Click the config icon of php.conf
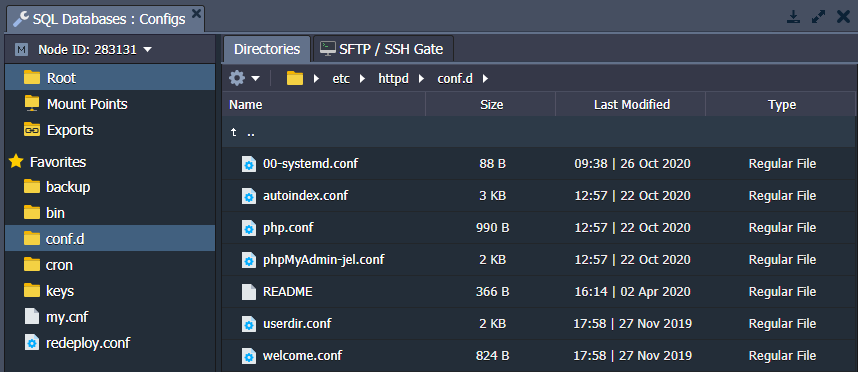The height and width of the screenshot is (372, 858). pos(249,228)
